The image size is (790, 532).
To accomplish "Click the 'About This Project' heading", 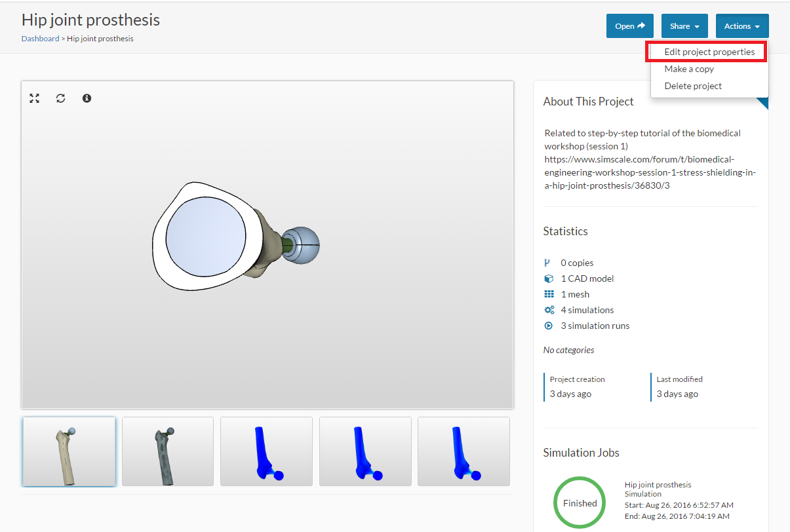I will pyautogui.click(x=589, y=102).
